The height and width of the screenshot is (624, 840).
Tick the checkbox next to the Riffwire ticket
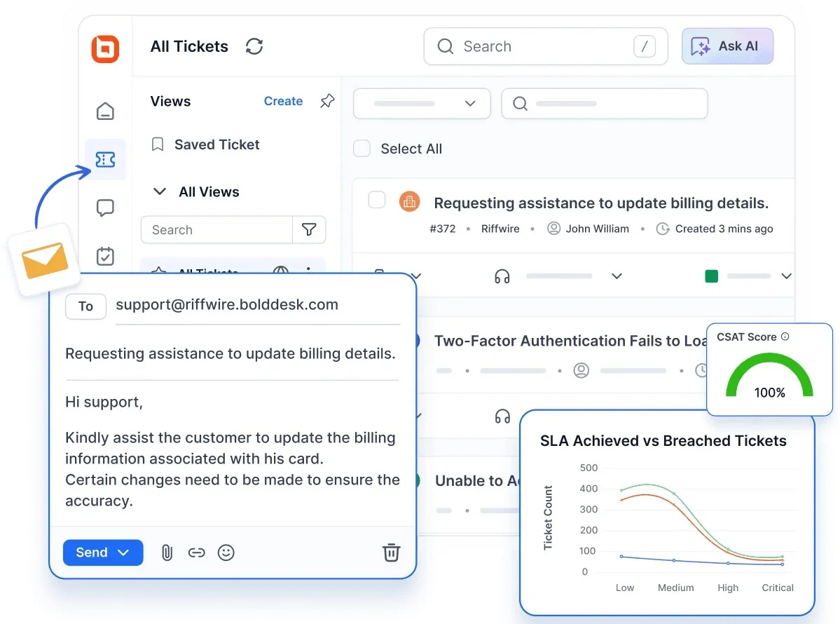click(376, 200)
